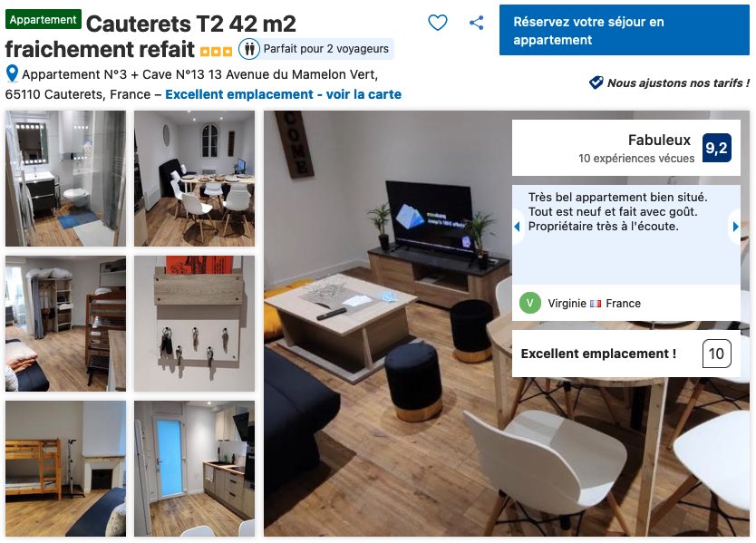Open the kitchen door photo thumbnail
The image size is (756, 543).
tap(194, 469)
